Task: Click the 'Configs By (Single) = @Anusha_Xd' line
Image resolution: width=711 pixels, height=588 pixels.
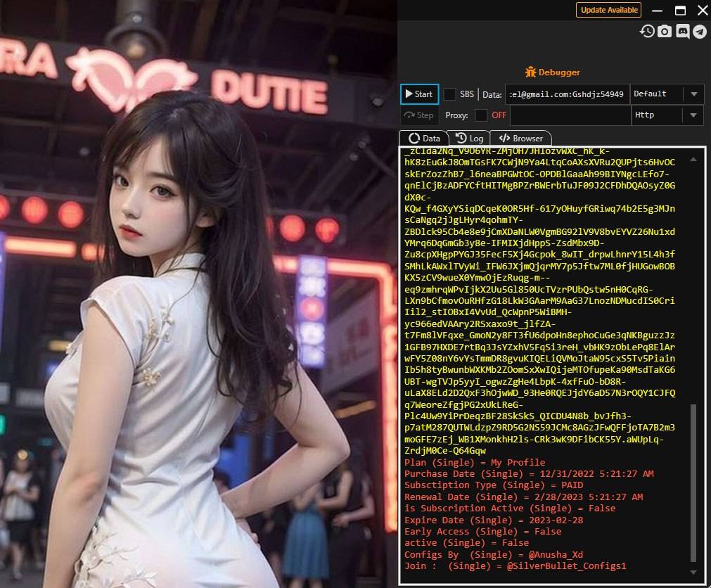Action: [x=494, y=554]
